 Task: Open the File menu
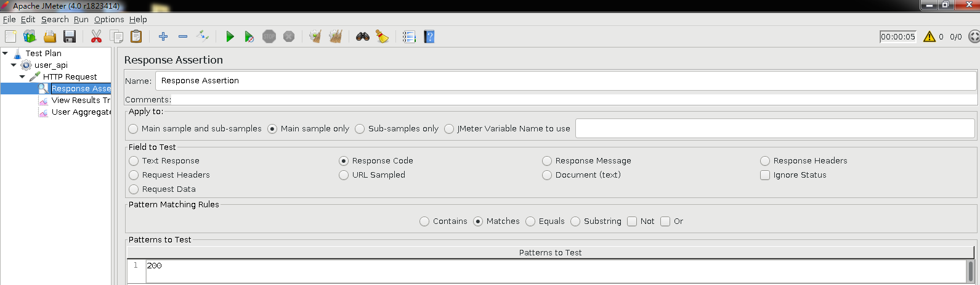coord(9,20)
